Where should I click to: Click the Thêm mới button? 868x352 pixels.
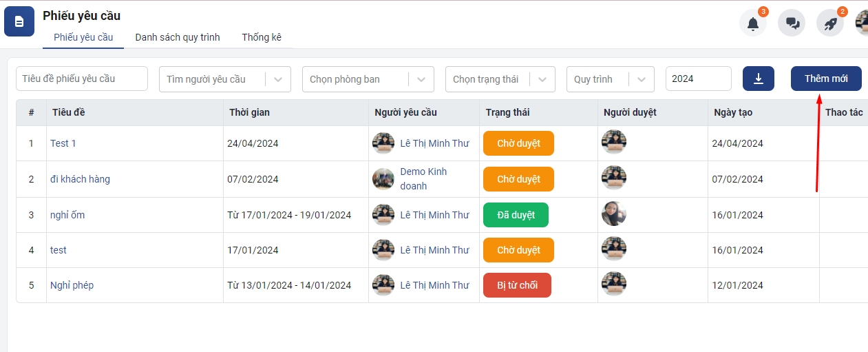click(x=826, y=79)
